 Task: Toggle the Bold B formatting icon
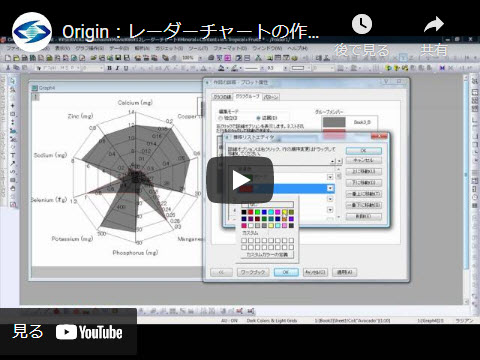[109, 68]
